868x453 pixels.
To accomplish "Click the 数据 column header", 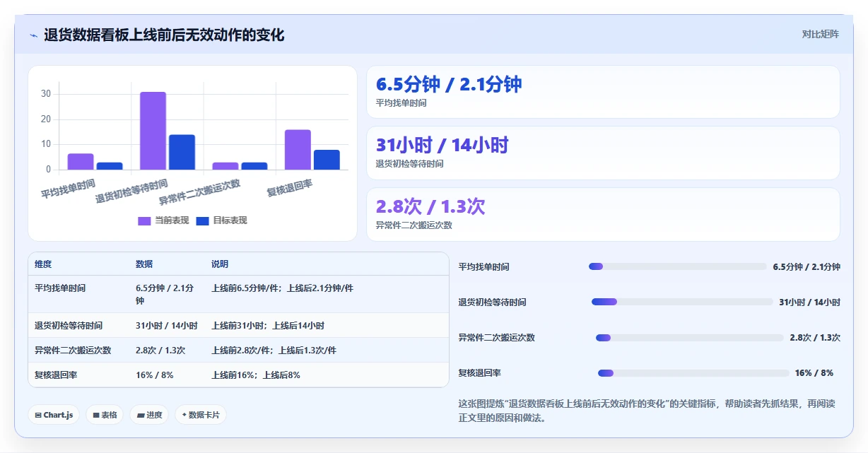I will pos(144,264).
